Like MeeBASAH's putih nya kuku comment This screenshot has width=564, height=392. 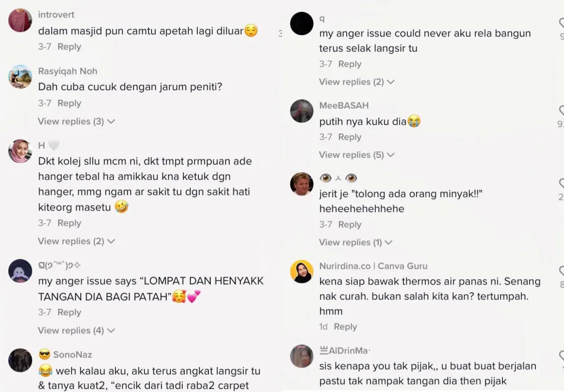click(561, 110)
